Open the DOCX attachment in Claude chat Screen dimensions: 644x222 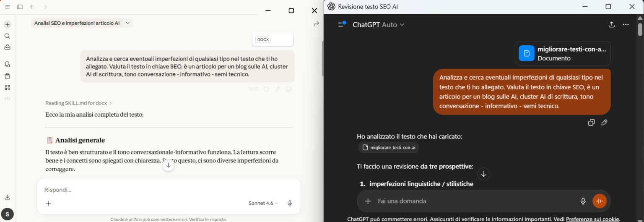click(x=273, y=39)
